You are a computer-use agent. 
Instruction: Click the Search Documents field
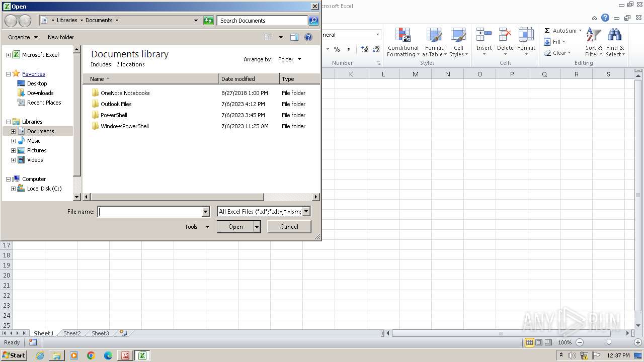263,21
